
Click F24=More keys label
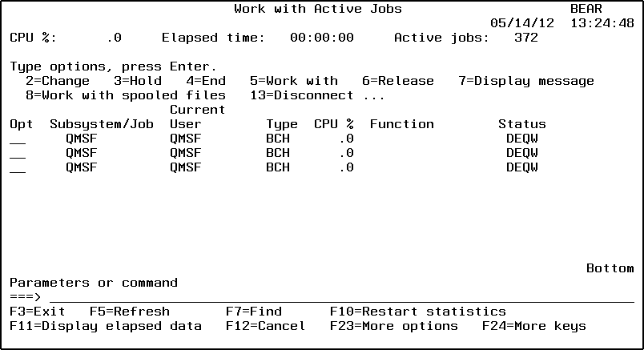533,326
